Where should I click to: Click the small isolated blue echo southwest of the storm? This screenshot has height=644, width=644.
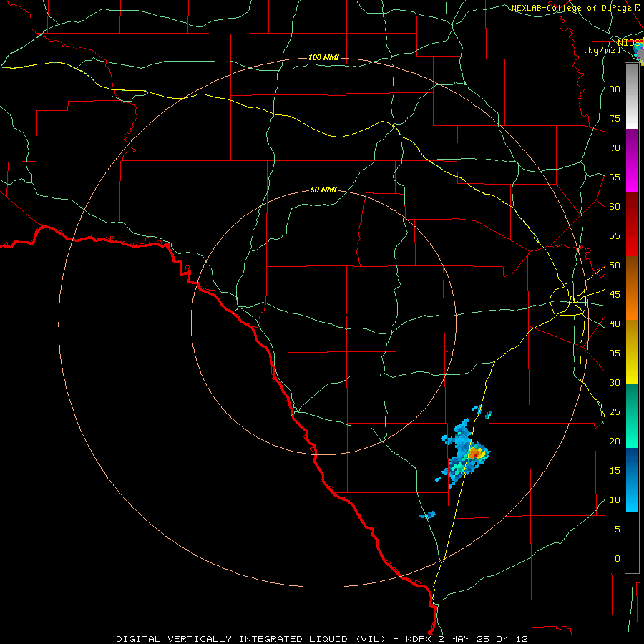[428, 515]
